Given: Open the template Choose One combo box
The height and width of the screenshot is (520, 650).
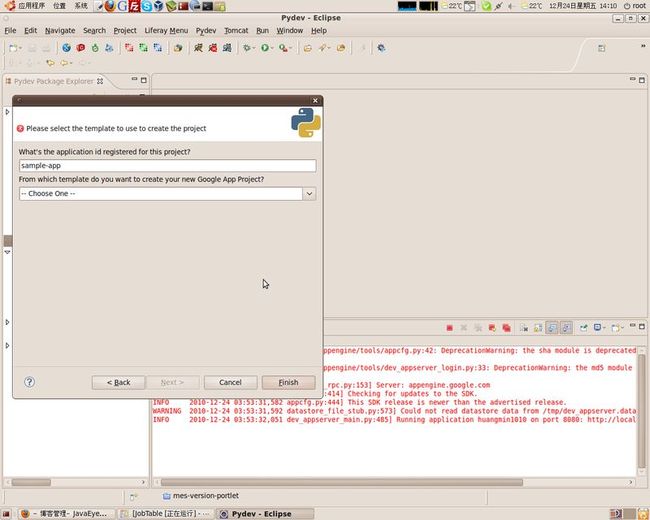Looking at the screenshot, I should (167, 194).
